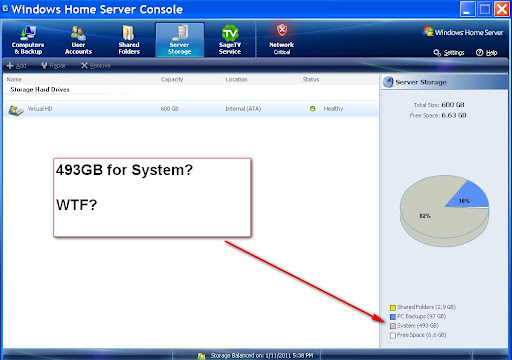The width and height of the screenshot is (512, 360).
Task: Open the Computers & Backup tab
Action: tap(28, 40)
